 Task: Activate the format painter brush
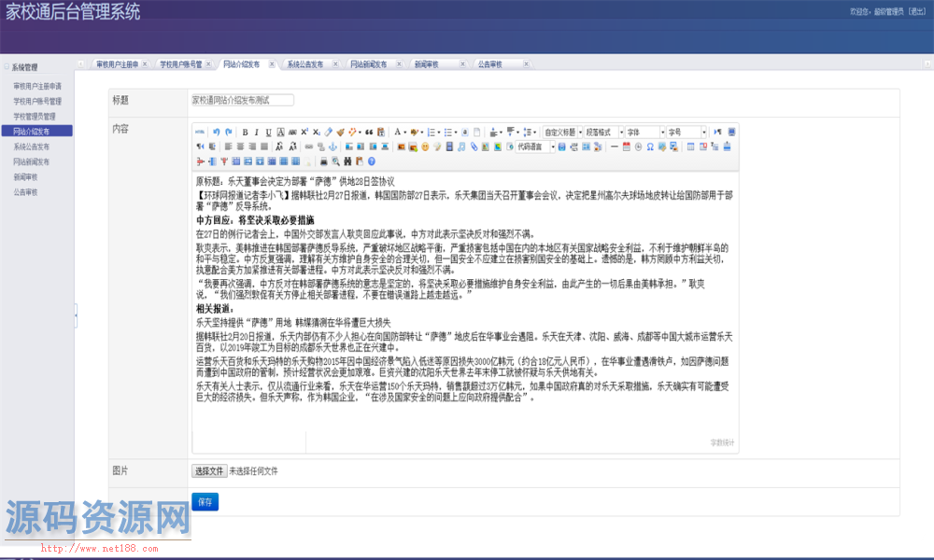coord(340,133)
